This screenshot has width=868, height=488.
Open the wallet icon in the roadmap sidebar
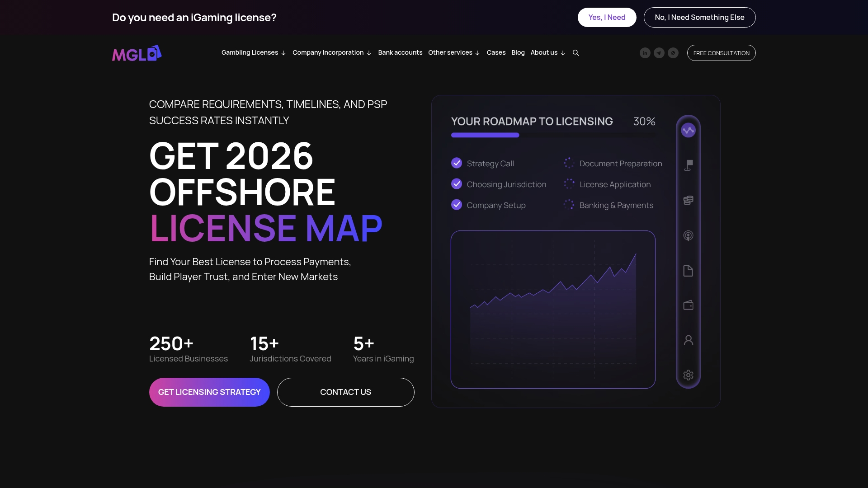pyautogui.click(x=688, y=305)
